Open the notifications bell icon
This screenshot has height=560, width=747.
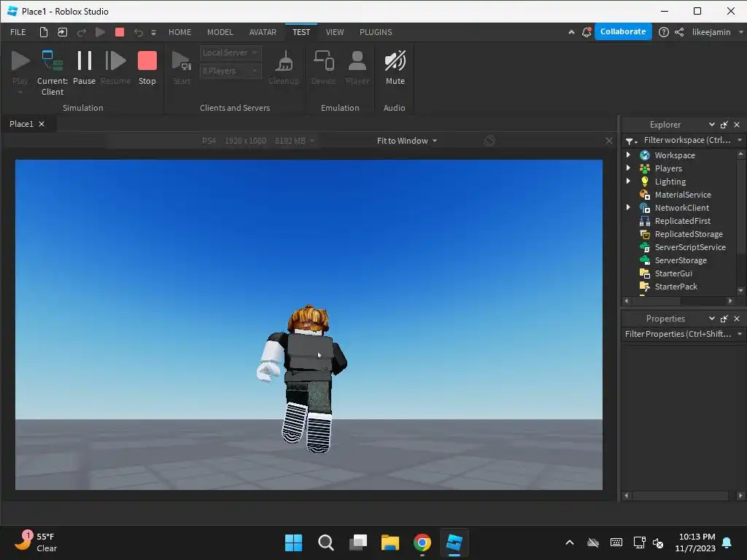tap(587, 32)
